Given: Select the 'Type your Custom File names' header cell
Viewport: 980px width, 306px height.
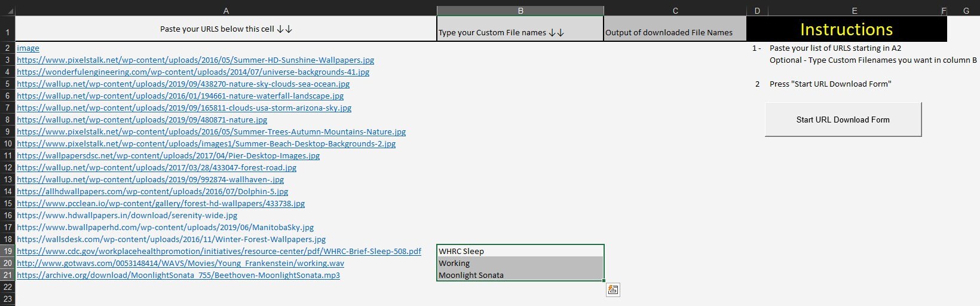Looking at the screenshot, I should [520, 29].
